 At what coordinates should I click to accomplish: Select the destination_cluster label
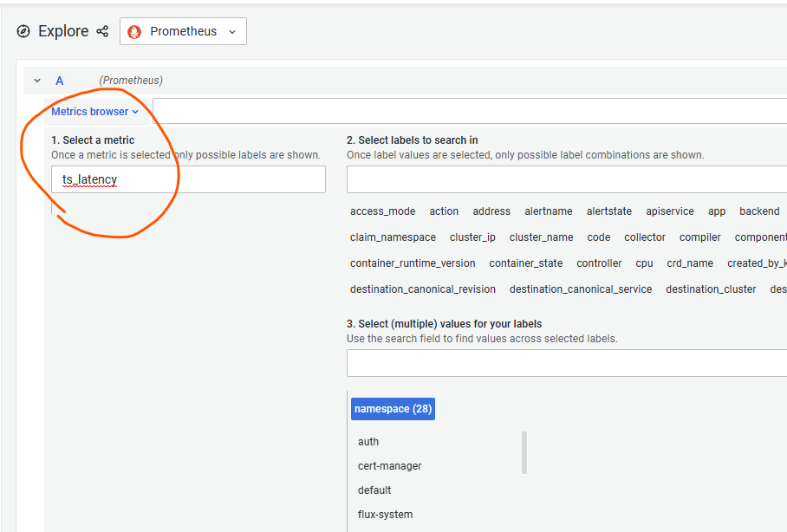pos(711,289)
